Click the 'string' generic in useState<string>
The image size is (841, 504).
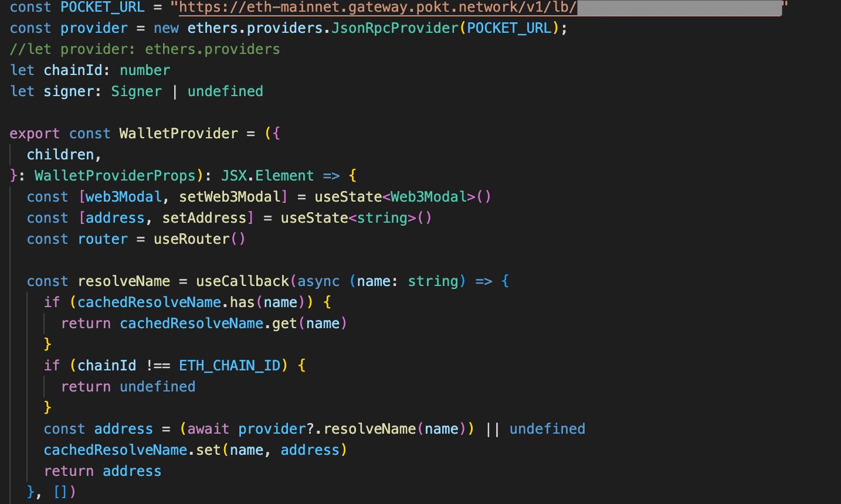click(382, 218)
